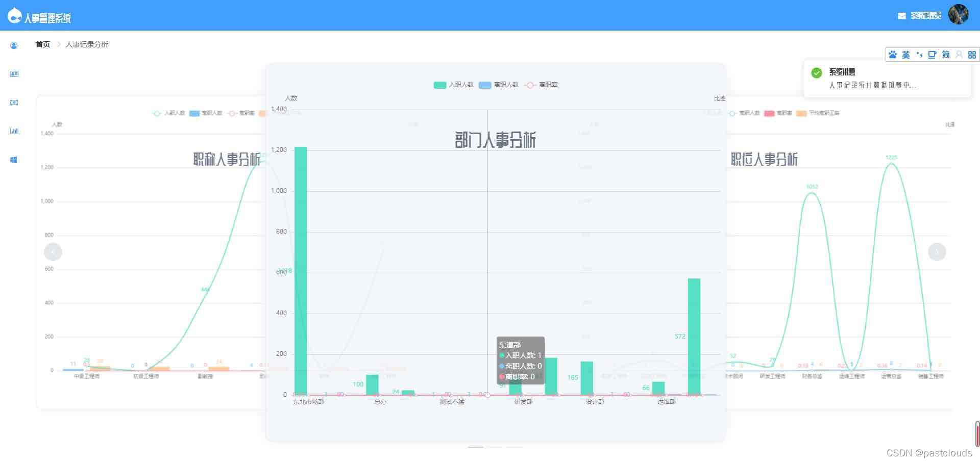Click the bar labeled 165 near 设计部

pos(587,378)
